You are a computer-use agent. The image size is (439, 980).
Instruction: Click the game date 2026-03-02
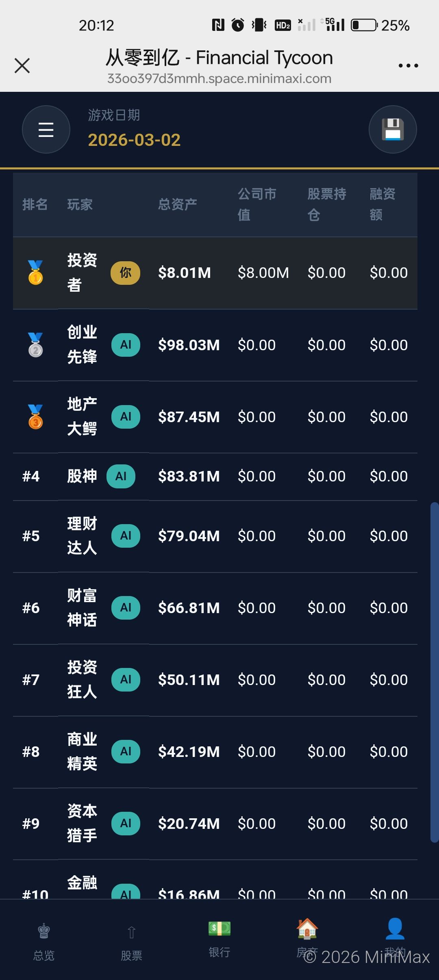coord(134,140)
